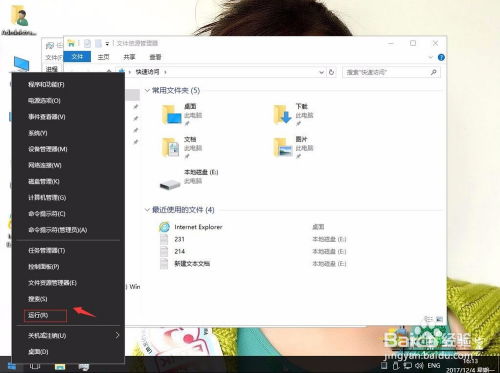Open 网络连接(W) menu entry
Screen dimensions: 500x373
[x=44, y=165]
